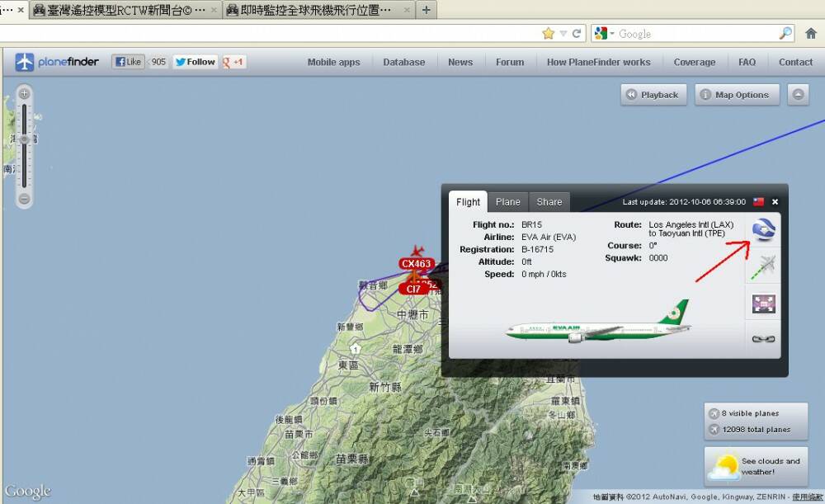This screenshot has height=504, width=825.
Task: Click the Google map logo
Action: 27,492
